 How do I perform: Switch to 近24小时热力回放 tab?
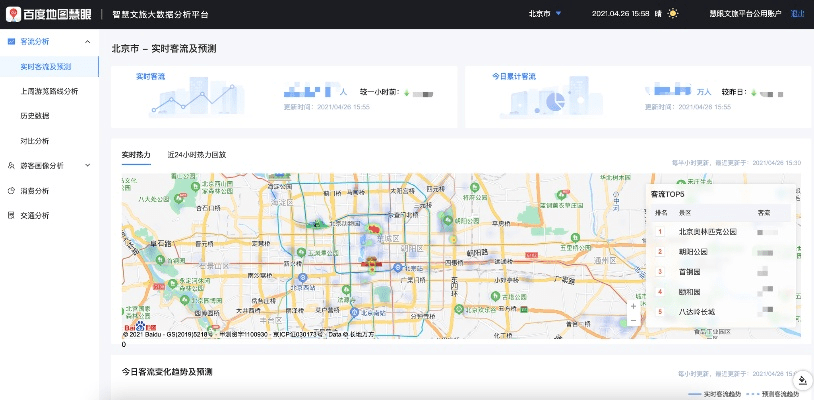click(x=197, y=155)
